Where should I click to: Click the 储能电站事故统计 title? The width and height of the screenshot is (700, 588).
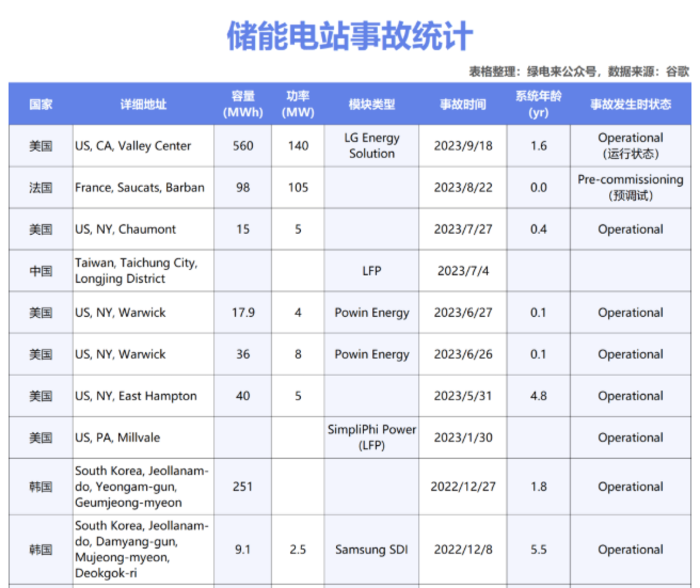[x=350, y=36]
